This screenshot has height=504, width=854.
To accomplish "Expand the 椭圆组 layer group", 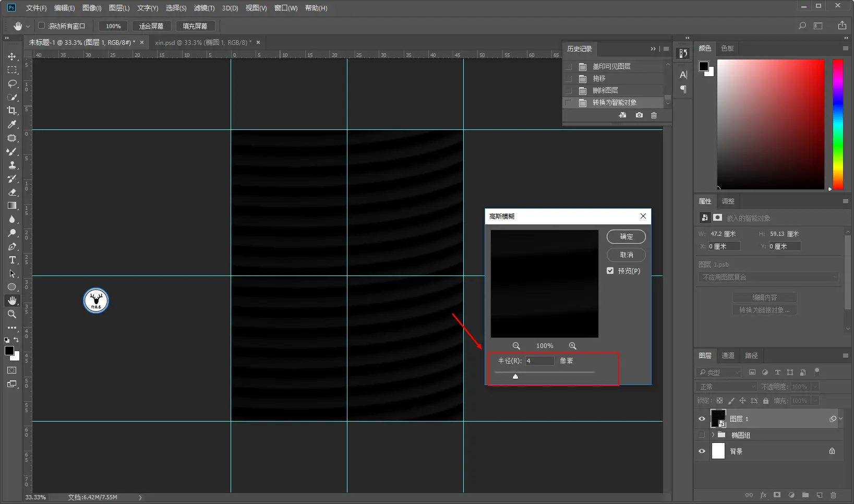I will pos(713,435).
